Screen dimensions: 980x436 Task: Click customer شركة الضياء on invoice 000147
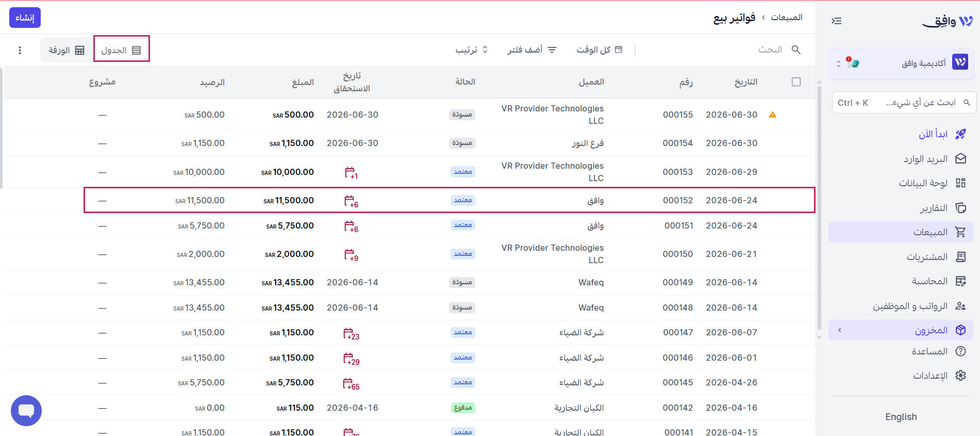(x=582, y=333)
